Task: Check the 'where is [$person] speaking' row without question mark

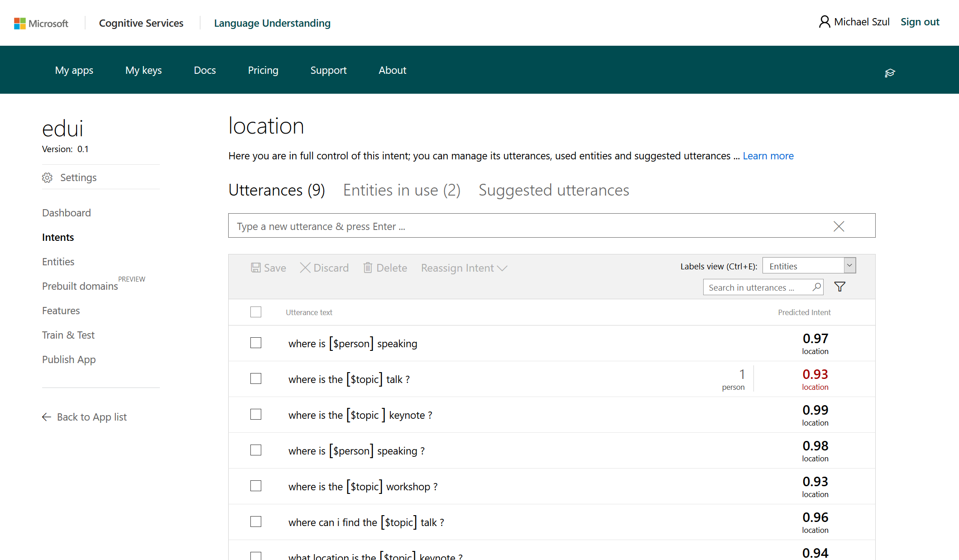Action: click(x=256, y=343)
